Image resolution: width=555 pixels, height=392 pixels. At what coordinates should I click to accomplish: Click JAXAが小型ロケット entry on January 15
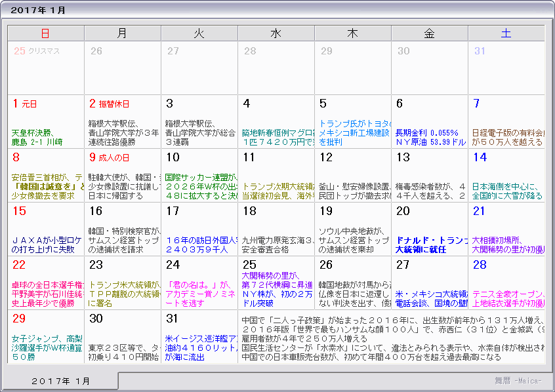[47, 245]
